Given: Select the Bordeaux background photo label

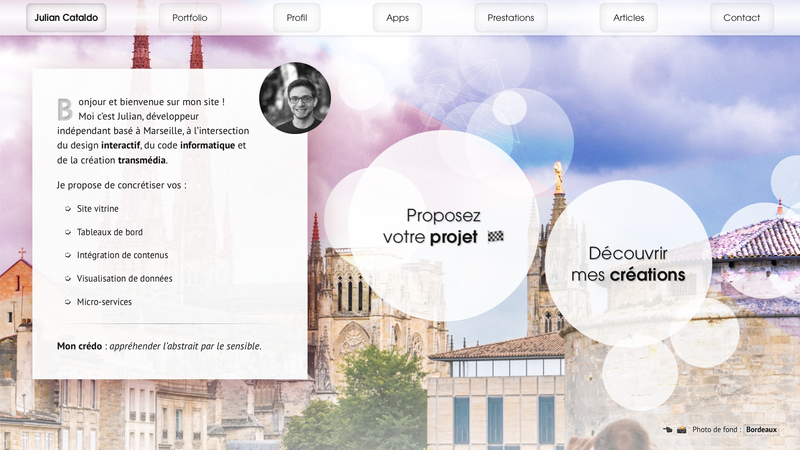Looking at the screenshot, I should (x=761, y=430).
